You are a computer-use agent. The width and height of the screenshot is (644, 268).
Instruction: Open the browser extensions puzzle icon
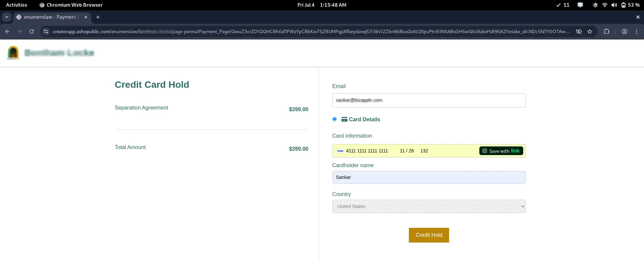606,31
